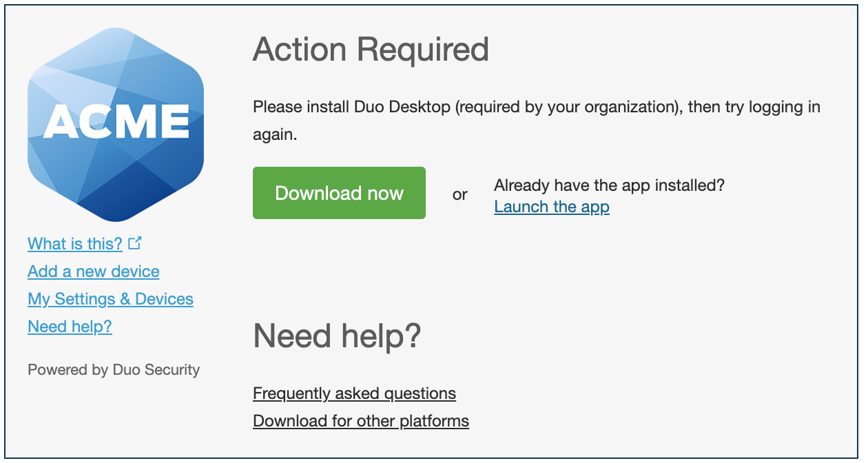This screenshot has width=868, height=463.
Task: Click Add a new device
Action: pyautogui.click(x=93, y=271)
